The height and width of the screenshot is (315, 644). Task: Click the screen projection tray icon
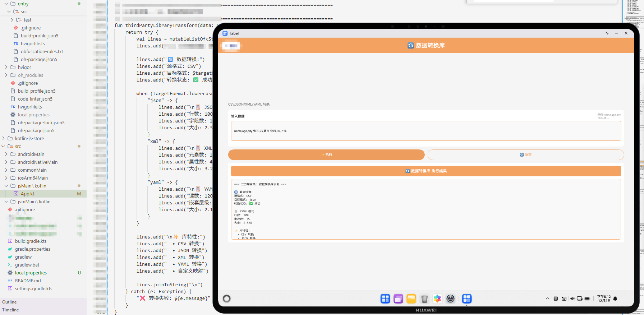[580, 298]
